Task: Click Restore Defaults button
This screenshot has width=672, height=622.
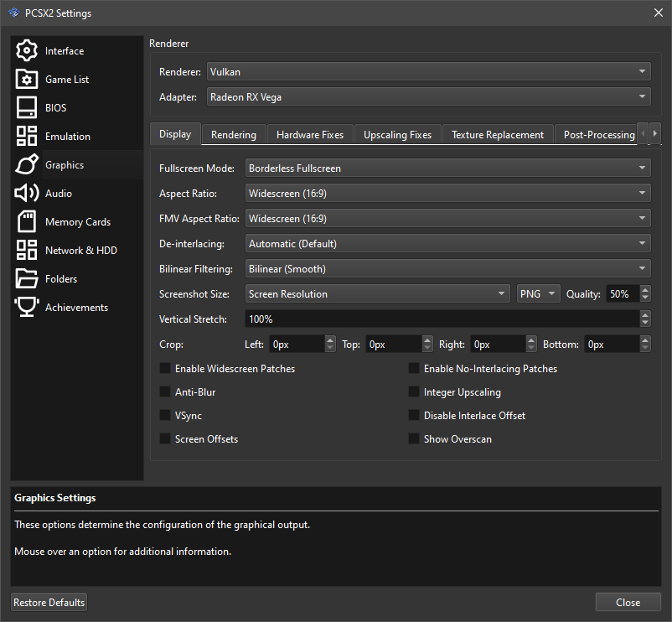Action: [x=49, y=602]
